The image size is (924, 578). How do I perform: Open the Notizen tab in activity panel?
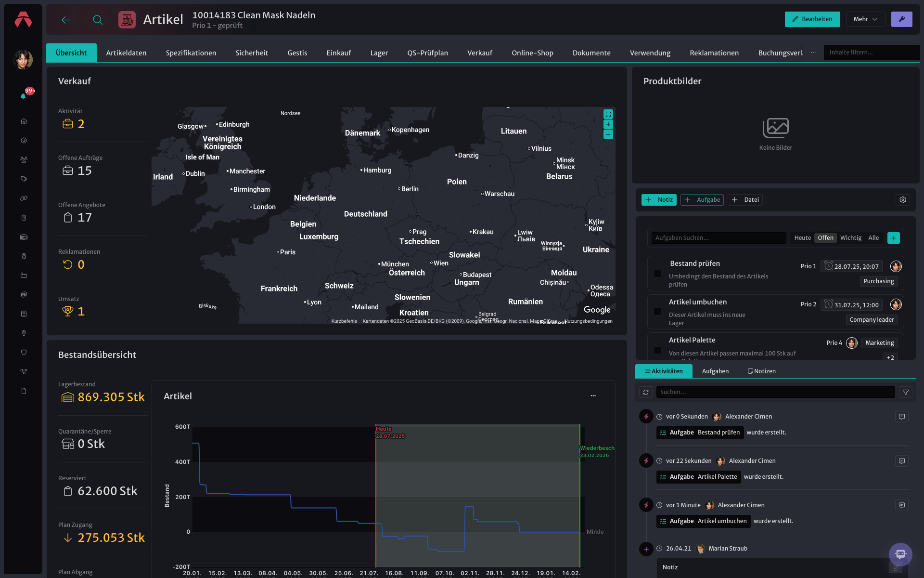(x=762, y=371)
